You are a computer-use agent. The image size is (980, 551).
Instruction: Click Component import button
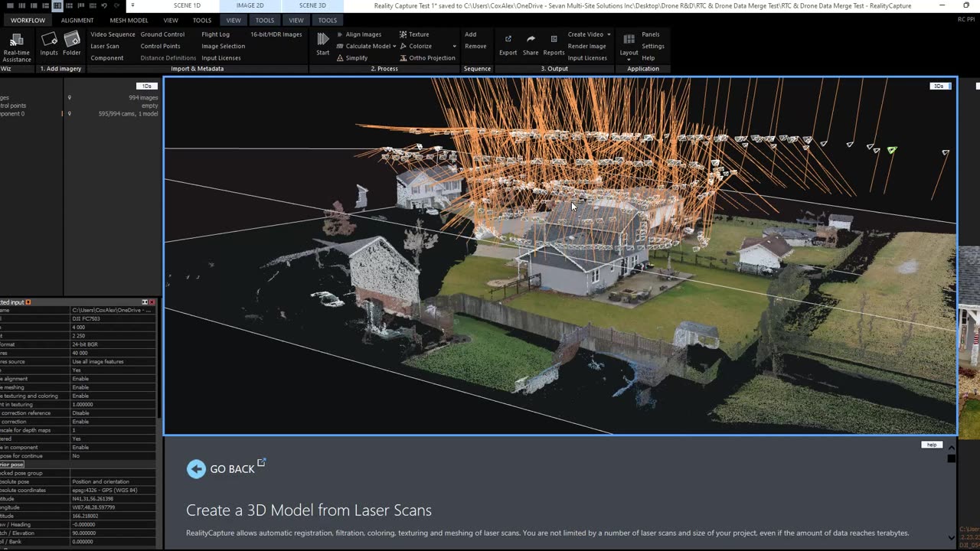[x=107, y=58]
